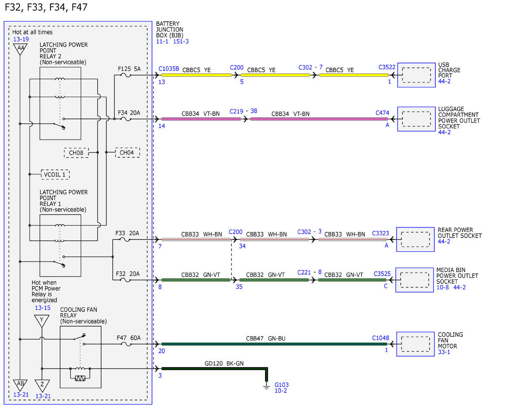Click the 'Hot at all times' label
Image resolution: width=532 pixels, height=411 pixels.
coord(32,32)
